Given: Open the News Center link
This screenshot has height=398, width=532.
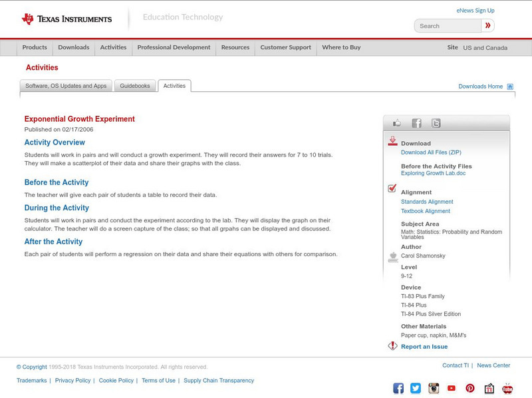Looking at the screenshot, I should 493,365.
